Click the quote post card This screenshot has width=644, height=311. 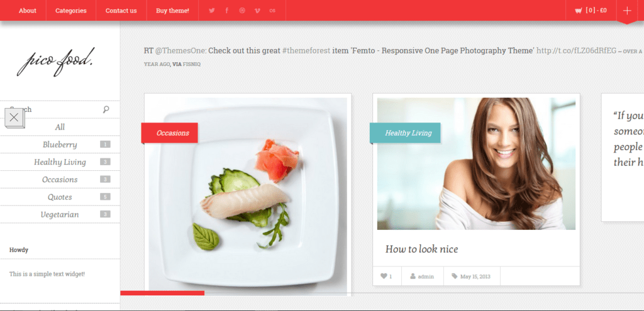coord(623,157)
